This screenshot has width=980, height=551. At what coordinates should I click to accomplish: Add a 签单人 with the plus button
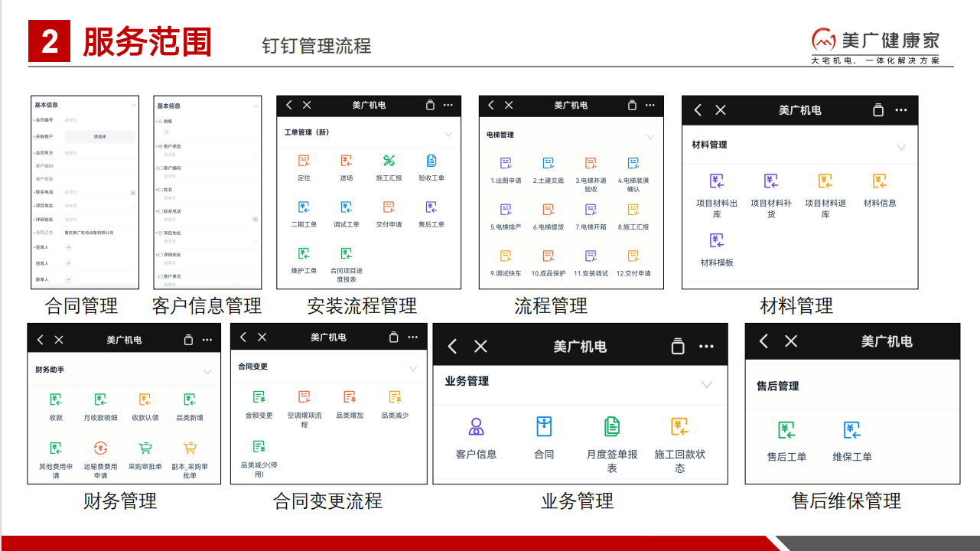tap(68, 247)
